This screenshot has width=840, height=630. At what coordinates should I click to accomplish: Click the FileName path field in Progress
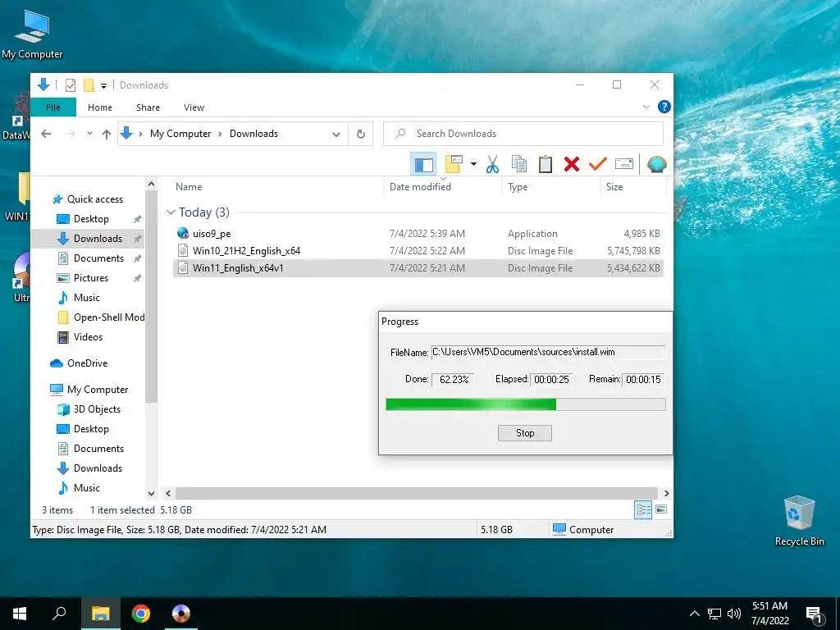click(x=548, y=352)
